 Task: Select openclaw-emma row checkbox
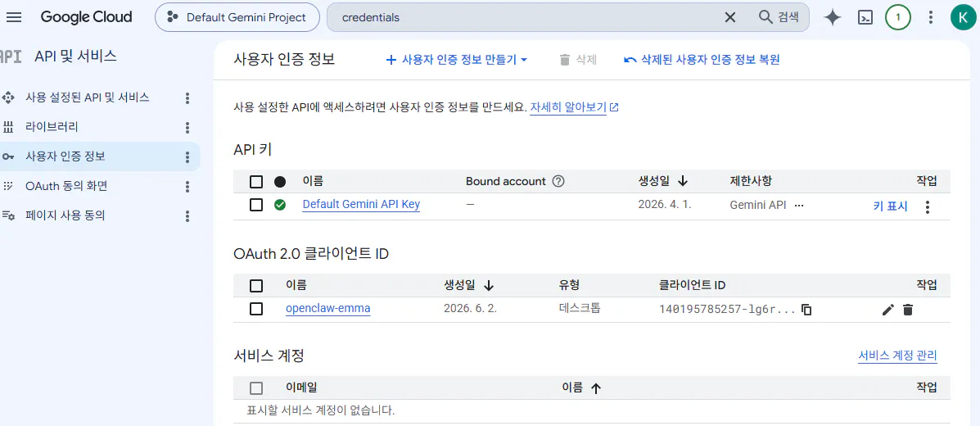click(255, 309)
